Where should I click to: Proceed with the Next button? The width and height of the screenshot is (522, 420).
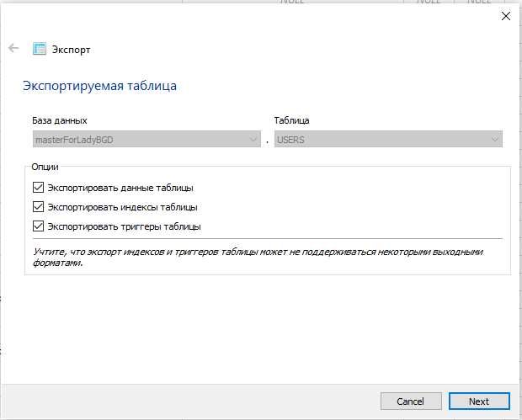click(x=479, y=401)
